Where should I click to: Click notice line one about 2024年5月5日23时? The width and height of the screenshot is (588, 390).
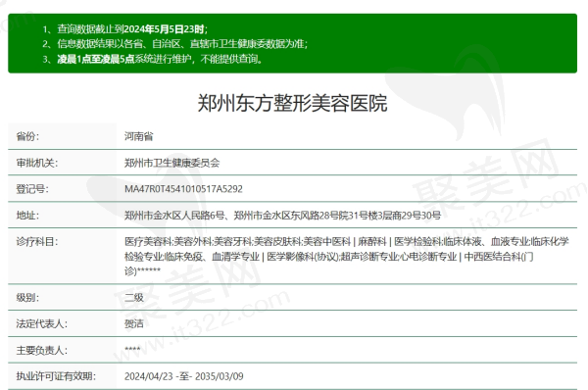pos(124,29)
